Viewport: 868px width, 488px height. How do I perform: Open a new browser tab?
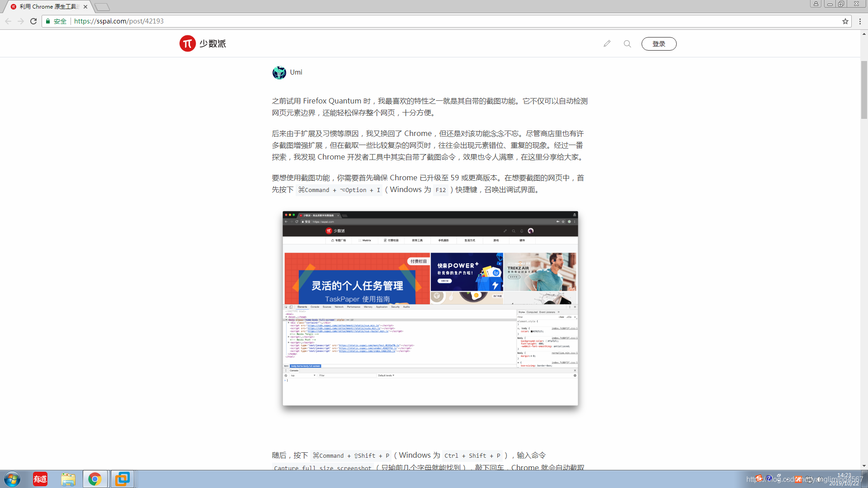click(x=102, y=7)
